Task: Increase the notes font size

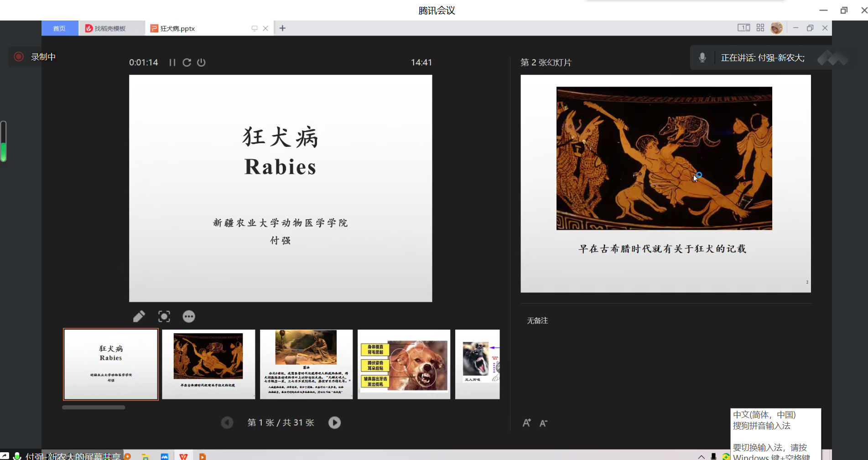Action: coord(526,423)
